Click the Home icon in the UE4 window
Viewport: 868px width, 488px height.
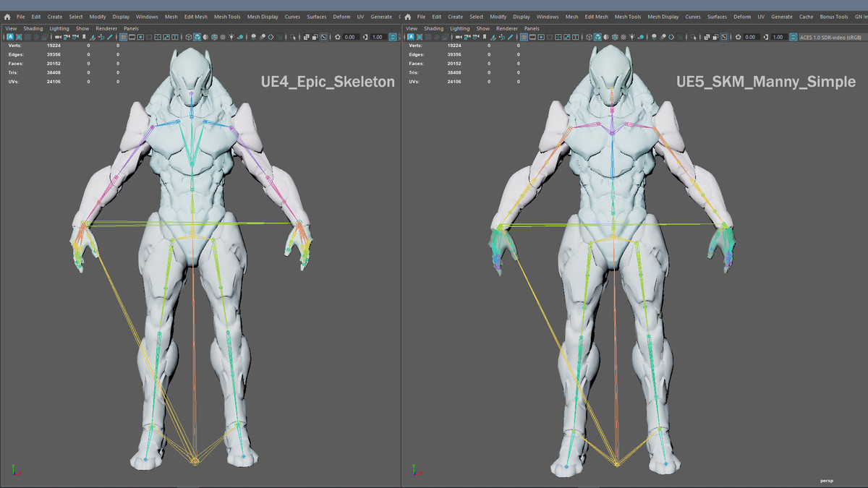[7, 17]
